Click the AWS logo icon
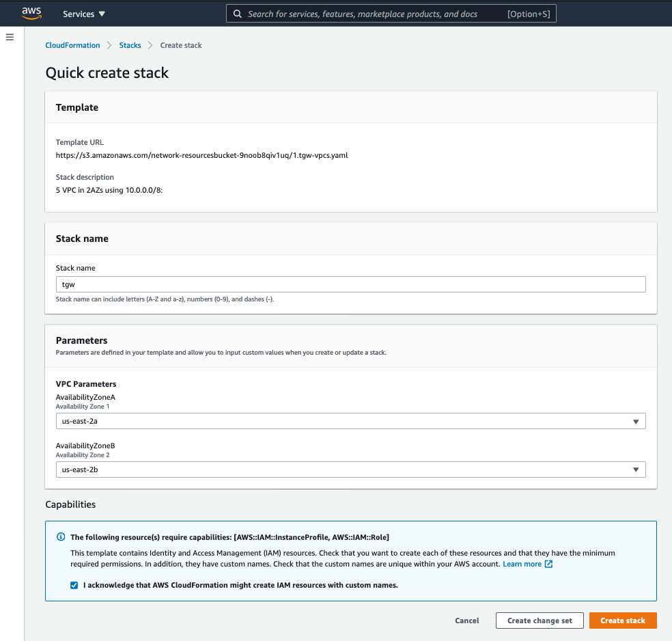 31,13
